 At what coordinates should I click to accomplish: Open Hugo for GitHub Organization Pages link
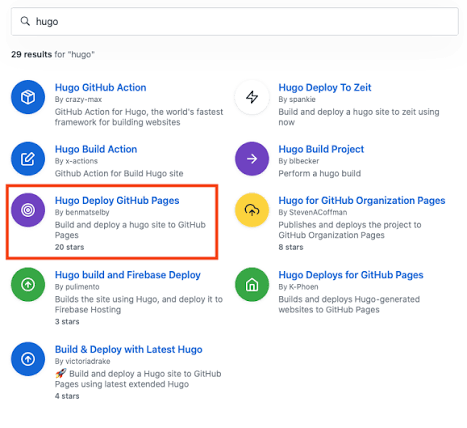click(x=362, y=200)
